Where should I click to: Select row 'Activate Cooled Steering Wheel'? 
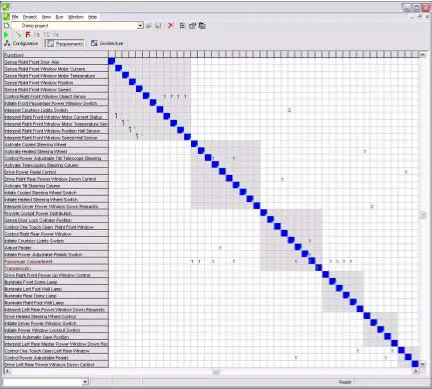pyautogui.click(x=56, y=144)
